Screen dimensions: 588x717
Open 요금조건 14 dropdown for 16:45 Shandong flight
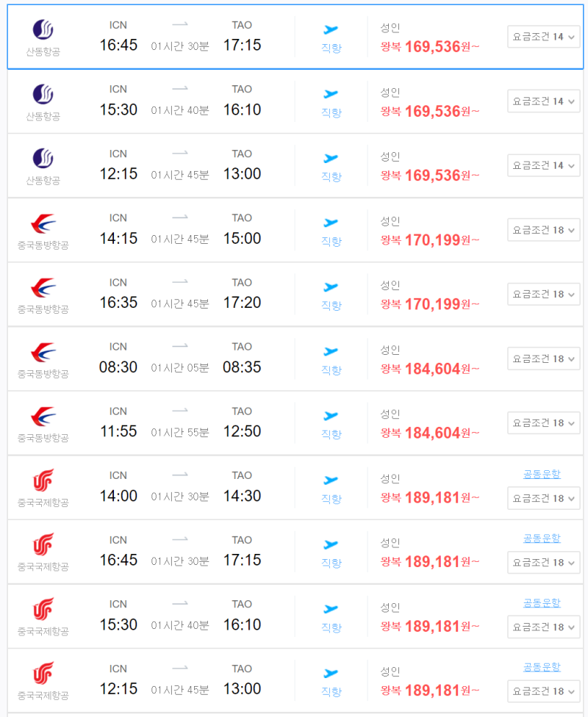[x=544, y=37]
